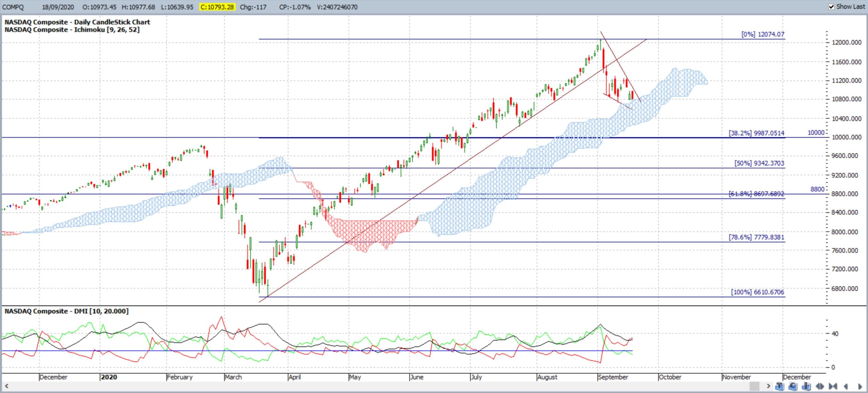868x393 pixels.
Task: Click the volume V:2407246070 value
Action: 337,7
